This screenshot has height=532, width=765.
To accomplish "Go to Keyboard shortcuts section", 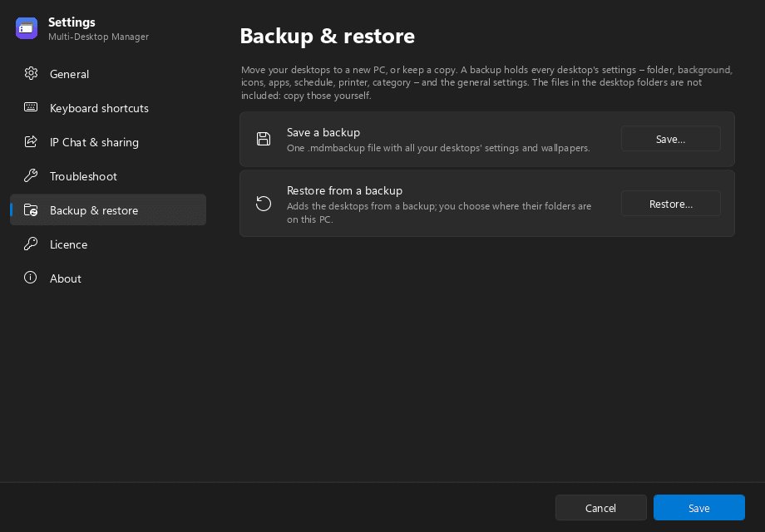I will [108, 108].
